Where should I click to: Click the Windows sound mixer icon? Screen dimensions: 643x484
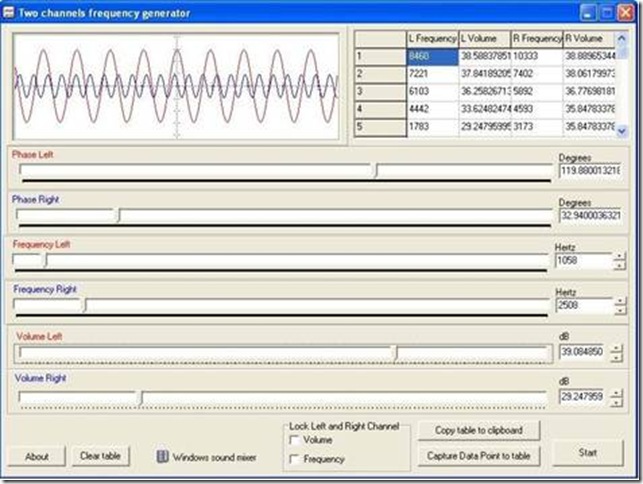click(162, 457)
